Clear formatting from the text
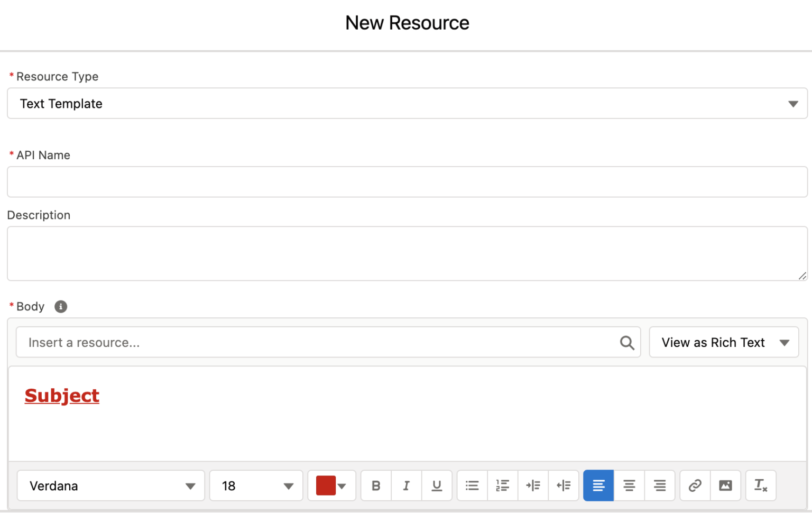The width and height of the screenshot is (812, 513). pyautogui.click(x=761, y=485)
